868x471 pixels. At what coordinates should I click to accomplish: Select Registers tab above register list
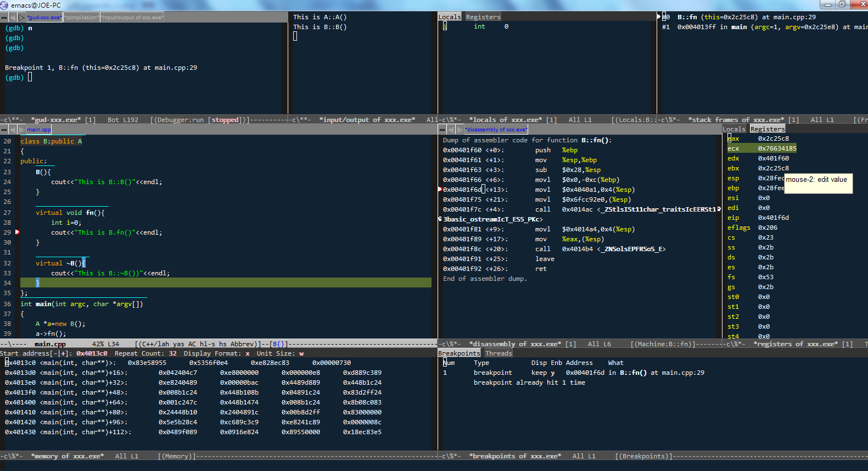click(768, 129)
